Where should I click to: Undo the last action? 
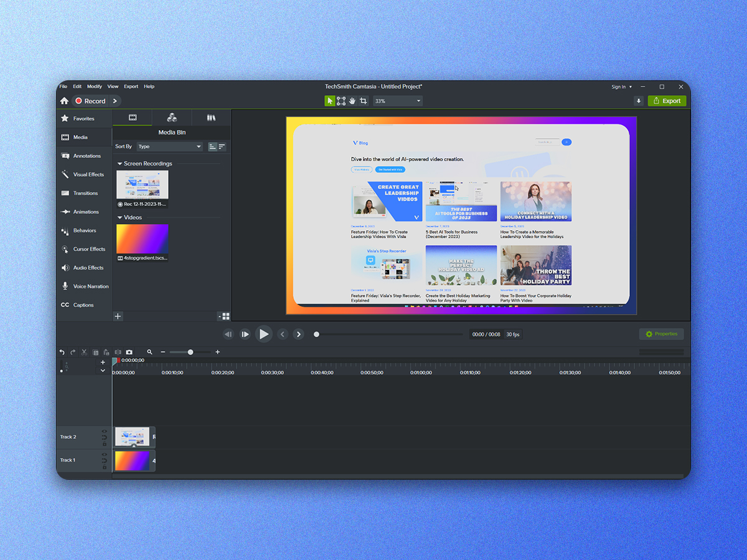pyautogui.click(x=62, y=352)
